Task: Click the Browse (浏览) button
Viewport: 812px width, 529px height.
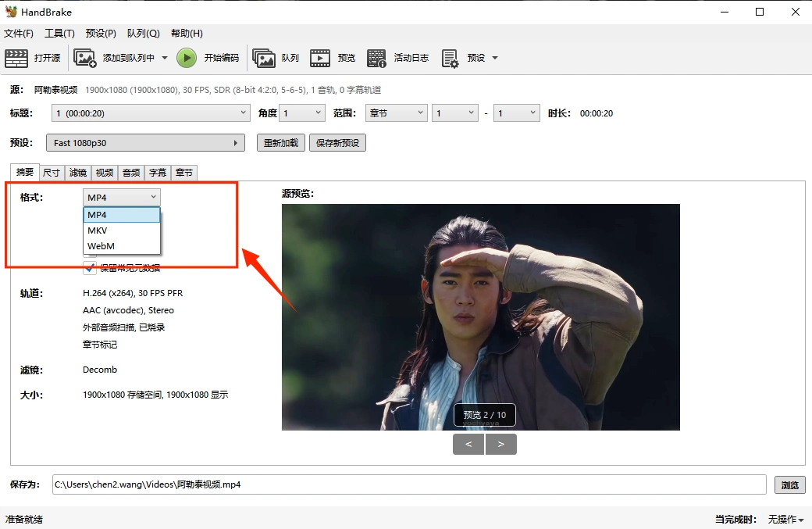Action: [x=789, y=485]
